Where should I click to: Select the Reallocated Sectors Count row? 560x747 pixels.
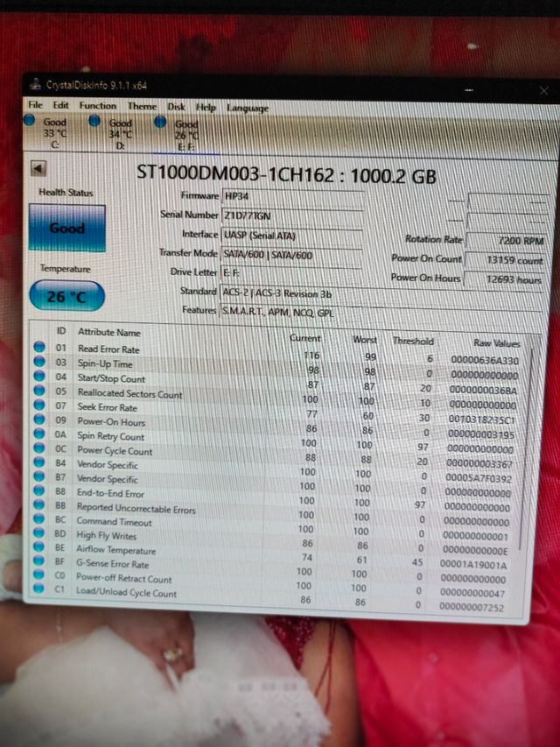coord(278,397)
